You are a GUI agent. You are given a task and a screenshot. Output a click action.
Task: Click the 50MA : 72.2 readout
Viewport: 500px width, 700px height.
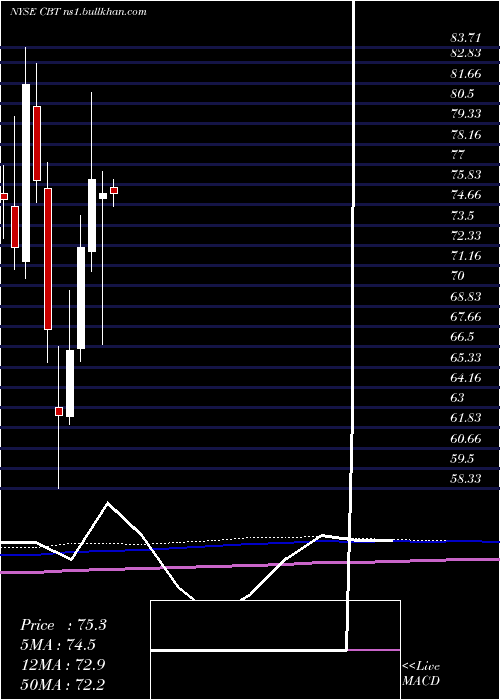pyautogui.click(x=63, y=684)
